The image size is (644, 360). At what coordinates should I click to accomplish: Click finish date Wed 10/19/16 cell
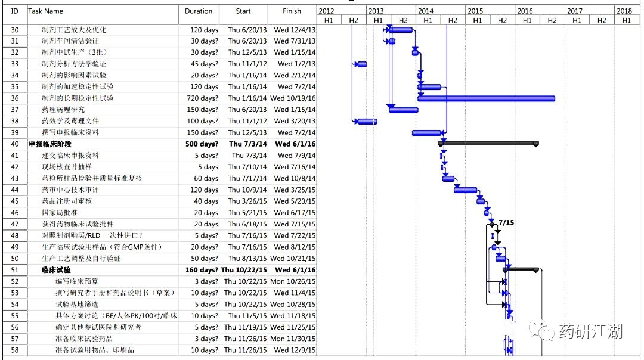tap(292, 98)
